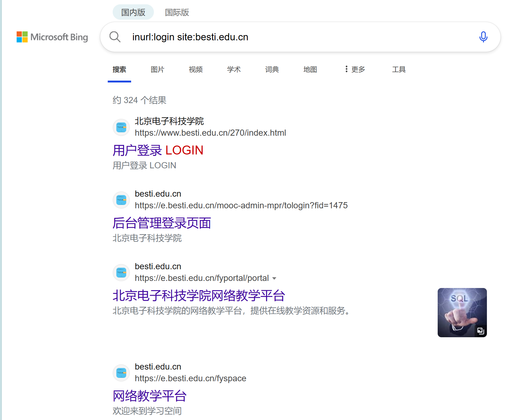Click favicon beside www.besti.edu.cn/270 result
The width and height of the screenshot is (510, 420).
121,127
